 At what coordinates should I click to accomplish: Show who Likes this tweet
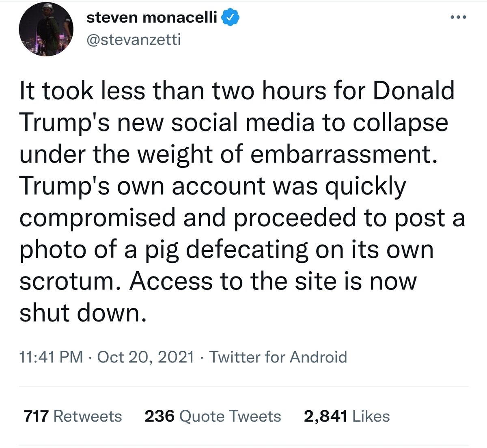pos(371,416)
